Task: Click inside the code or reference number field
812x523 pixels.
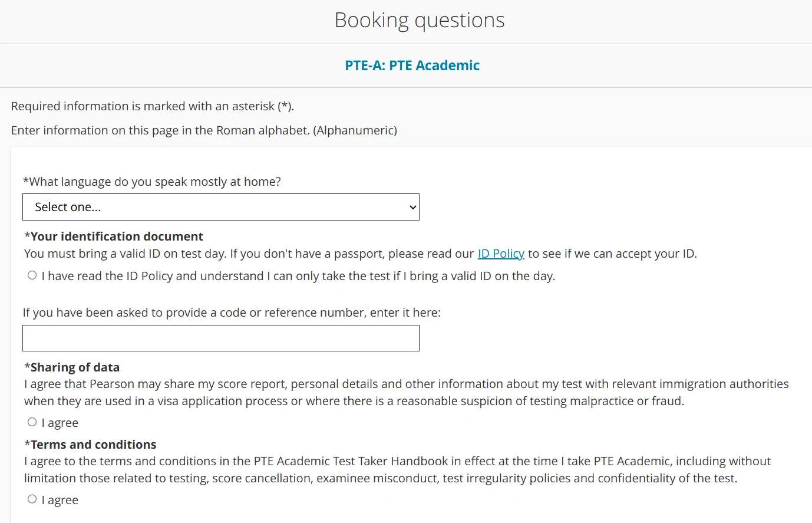Action: (x=221, y=338)
